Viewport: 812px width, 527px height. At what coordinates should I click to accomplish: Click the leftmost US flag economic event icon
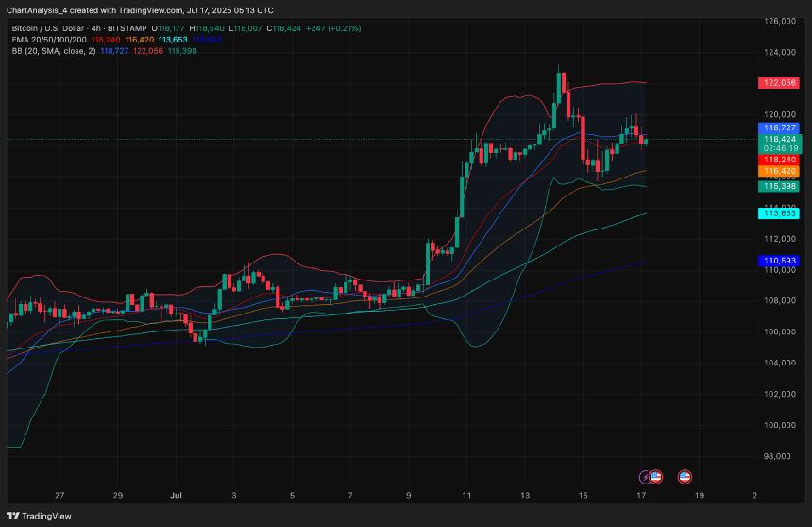coord(656,477)
